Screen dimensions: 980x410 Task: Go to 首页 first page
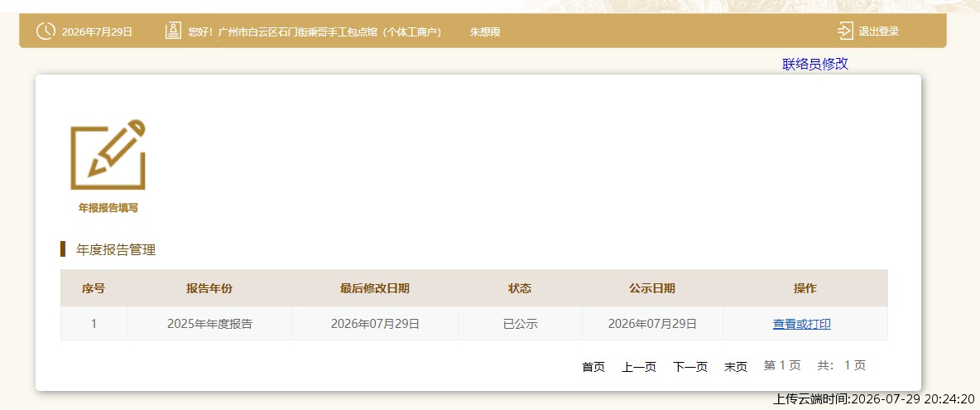[x=593, y=367]
